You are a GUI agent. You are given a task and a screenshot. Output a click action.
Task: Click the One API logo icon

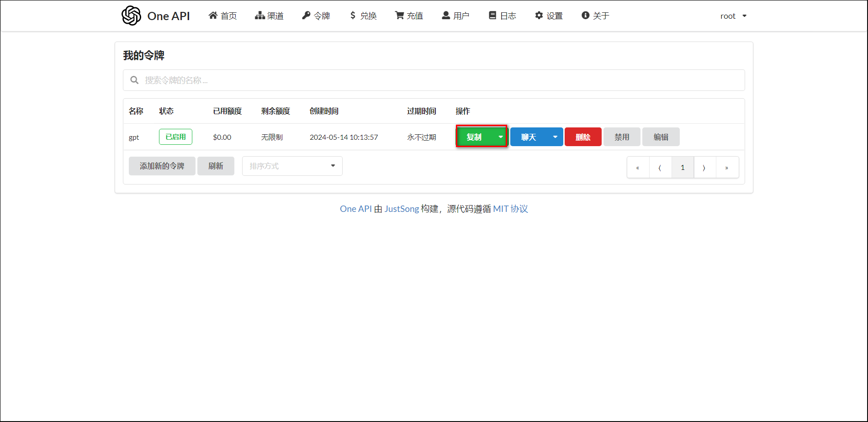click(x=131, y=16)
